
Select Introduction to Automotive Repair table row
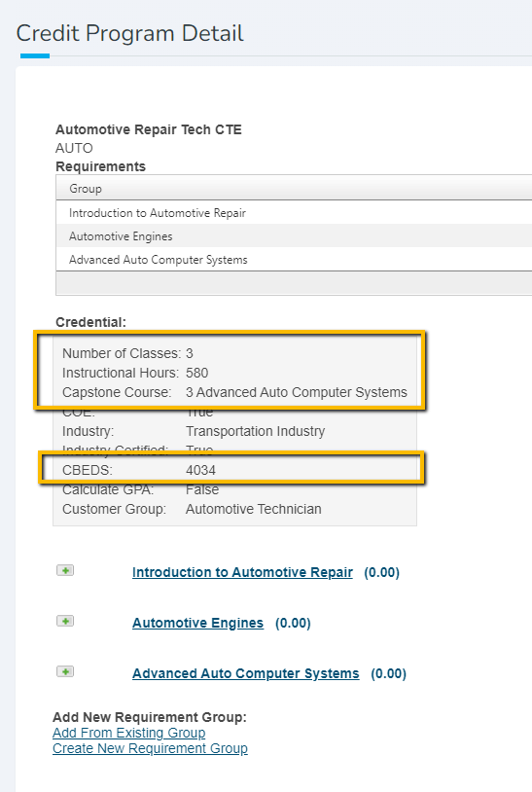coord(294,213)
